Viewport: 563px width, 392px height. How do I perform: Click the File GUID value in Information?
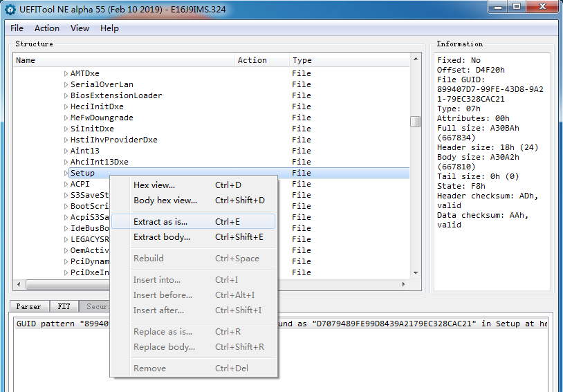pyautogui.click(x=490, y=94)
